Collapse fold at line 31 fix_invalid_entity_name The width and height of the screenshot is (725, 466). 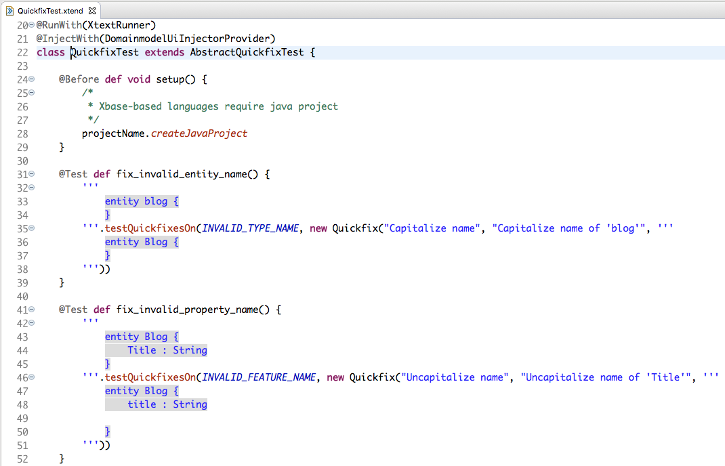click(x=32, y=174)
